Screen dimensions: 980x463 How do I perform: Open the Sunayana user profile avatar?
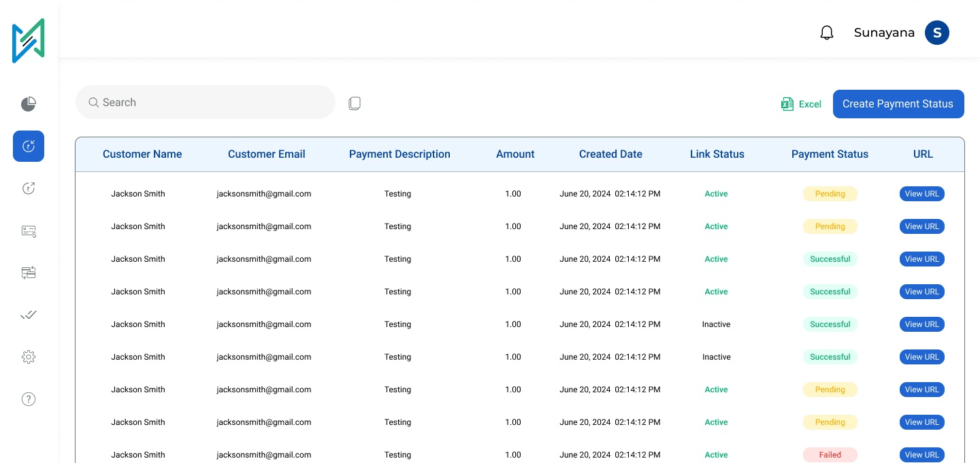[936, 33]
